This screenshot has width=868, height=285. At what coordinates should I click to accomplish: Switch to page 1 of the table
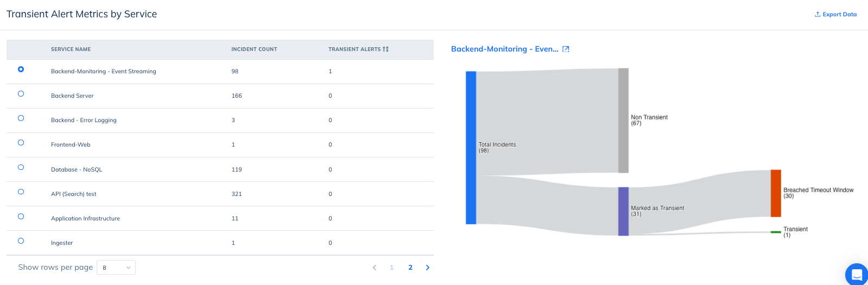point(391,268)
